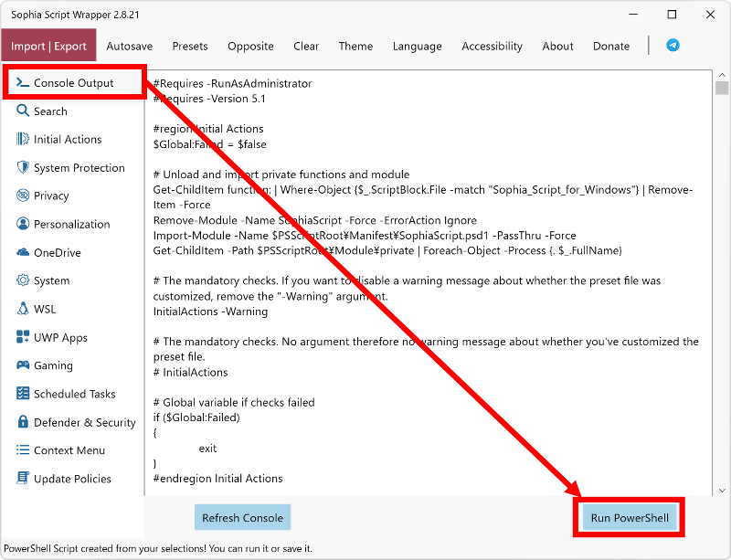Screen dimensions: 731x560
Task: Open the Defender & Security lock icon
Action: pyautogui.click(x=23, y=422)
